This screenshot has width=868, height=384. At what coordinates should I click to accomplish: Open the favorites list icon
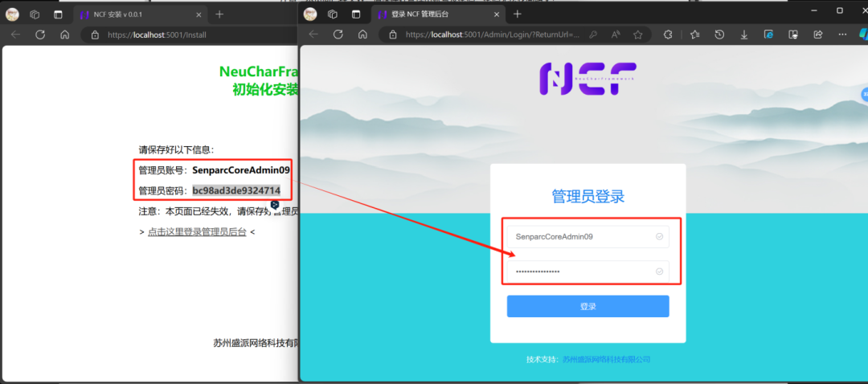(x=694, y=35)
